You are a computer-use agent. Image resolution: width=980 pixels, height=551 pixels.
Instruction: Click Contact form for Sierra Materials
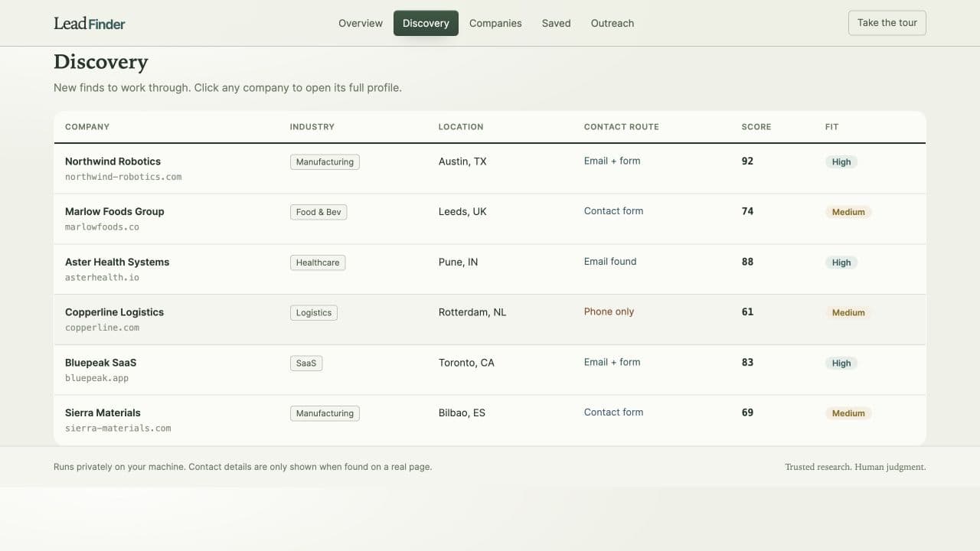click(613, 412)
